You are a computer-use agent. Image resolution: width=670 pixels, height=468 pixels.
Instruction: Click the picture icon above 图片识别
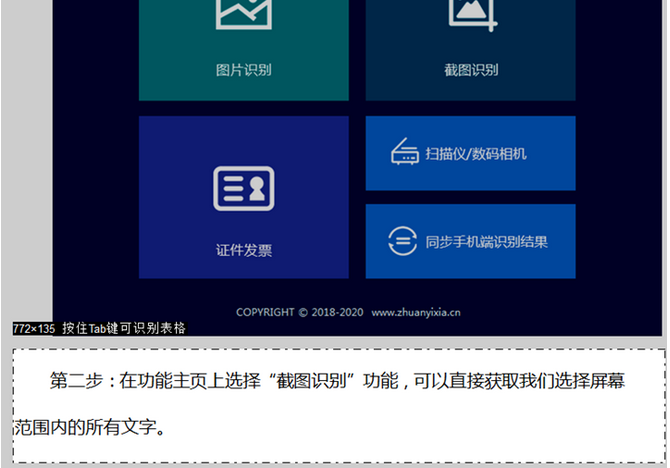(x=244, y=14)
